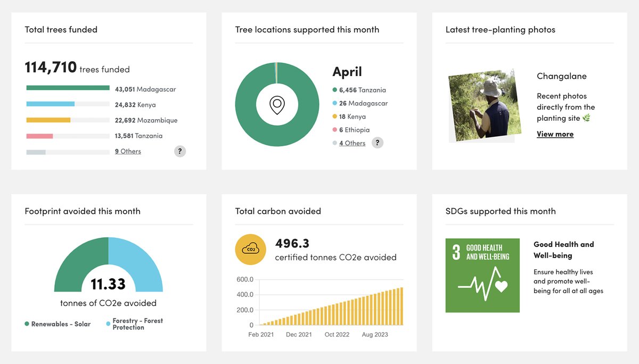The image size is (639, 364).
Task: Click the green Tanzania legend dot
Action: point(334,90)
